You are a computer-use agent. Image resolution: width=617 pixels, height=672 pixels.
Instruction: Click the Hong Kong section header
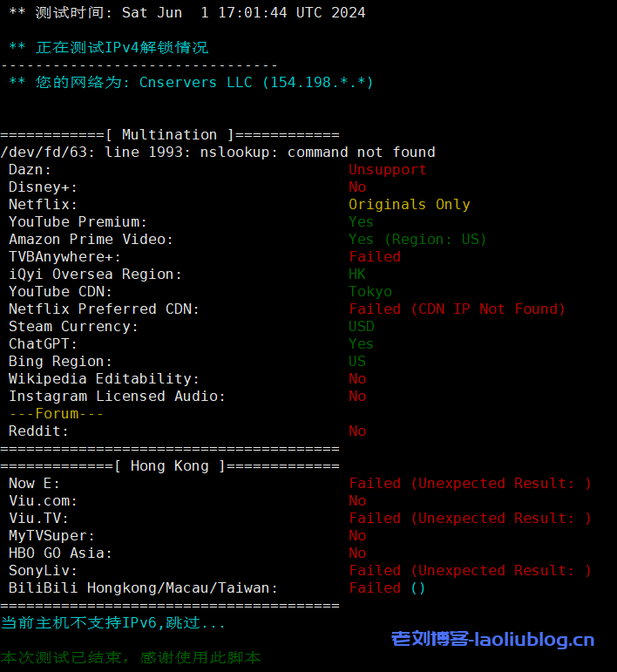tap(170, 466)
